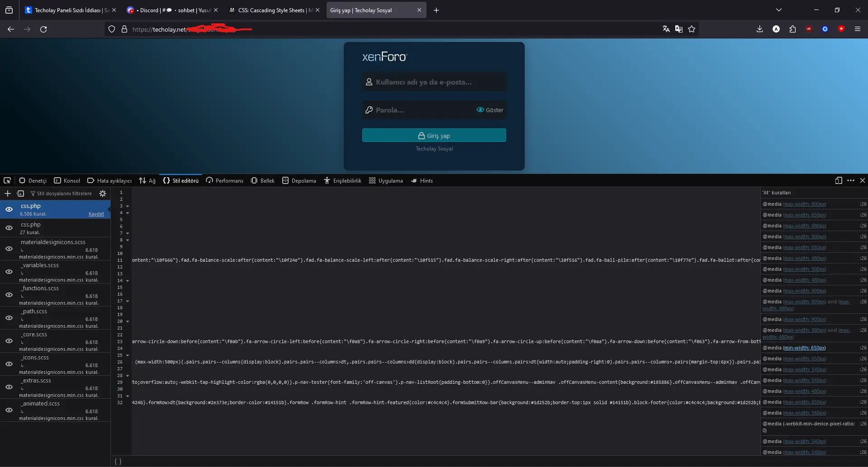The image size is (868, 467).
Task: Close the Discord browser tab
Action: pos(216,10)
